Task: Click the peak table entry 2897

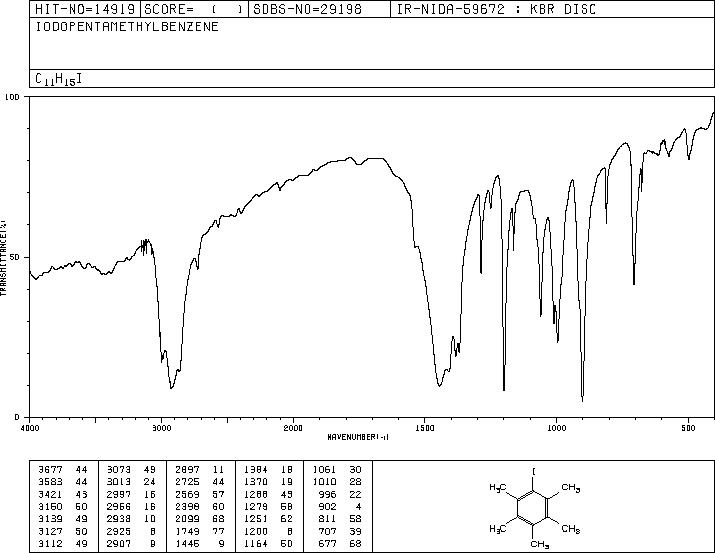Action: click(187, 469)
